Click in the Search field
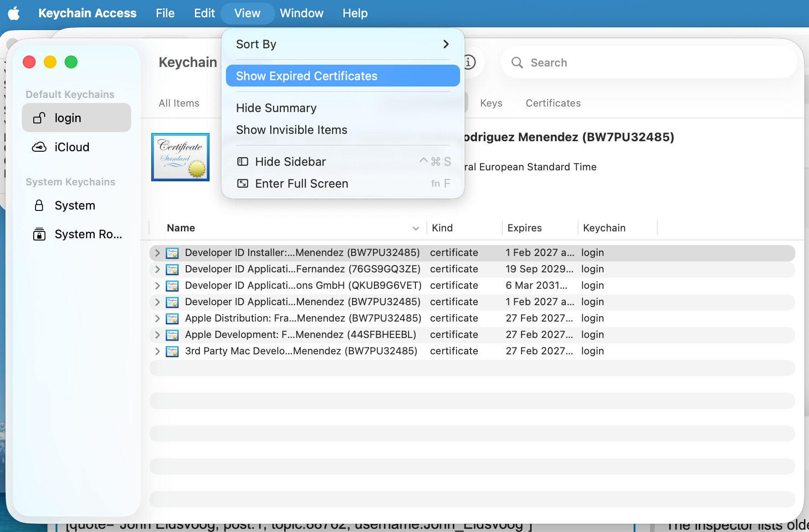Screen dimensions: 809x532 [x=649, y=62]
